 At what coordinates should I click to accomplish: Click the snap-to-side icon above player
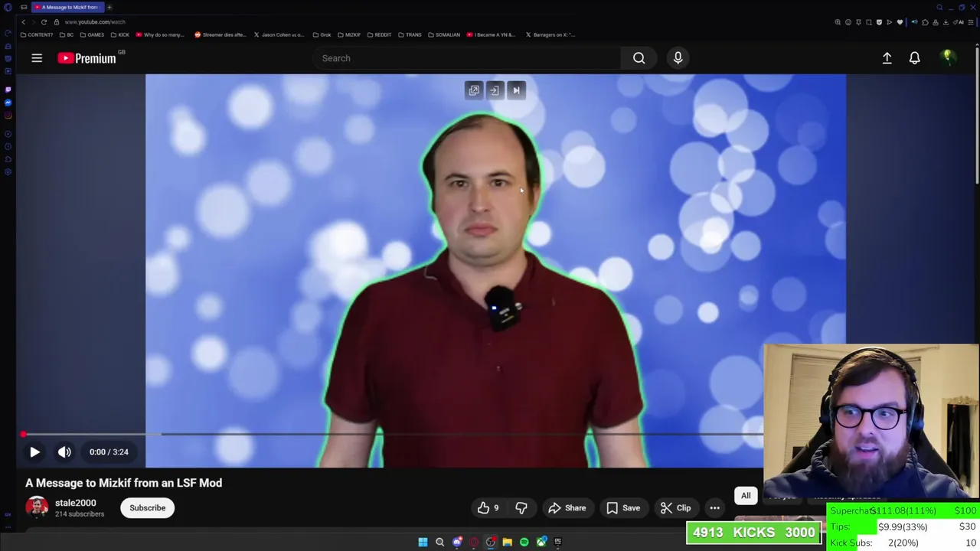click(495, 90)
